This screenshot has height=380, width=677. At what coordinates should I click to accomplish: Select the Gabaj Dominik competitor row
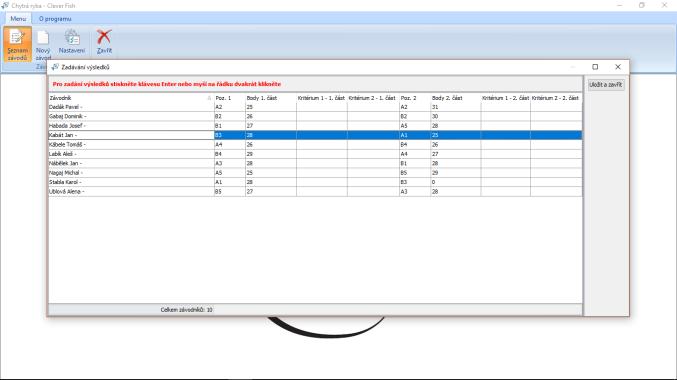click(315, 117)
